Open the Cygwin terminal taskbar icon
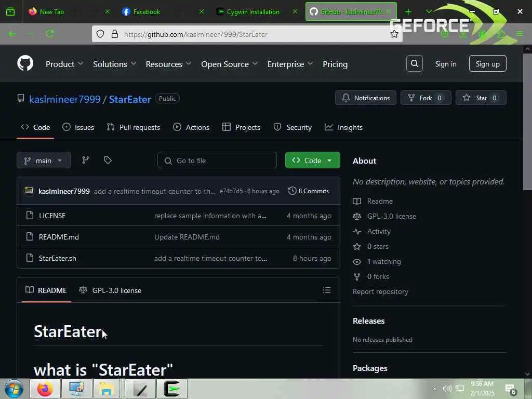532x399 pixels. click(x=172, y=389)
